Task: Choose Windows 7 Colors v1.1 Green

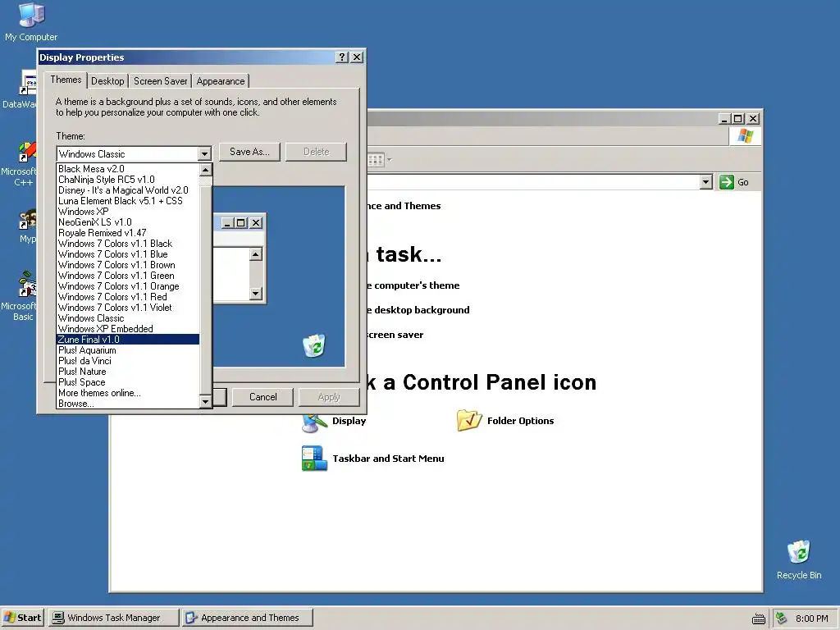Action: (128, 276)
